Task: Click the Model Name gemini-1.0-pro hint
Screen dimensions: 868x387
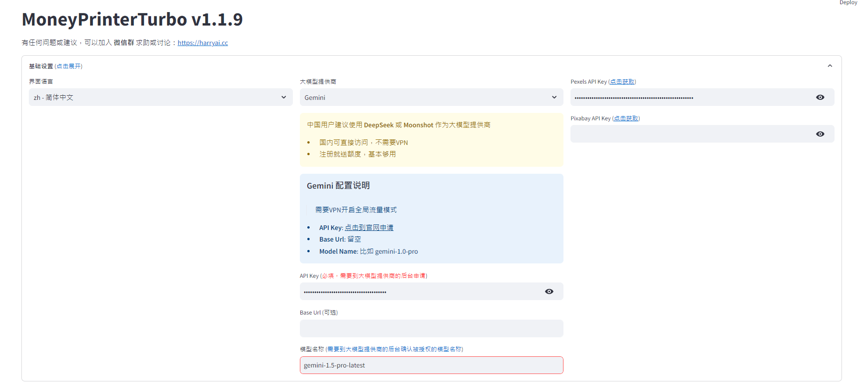Action: click(x=369, y=251)
